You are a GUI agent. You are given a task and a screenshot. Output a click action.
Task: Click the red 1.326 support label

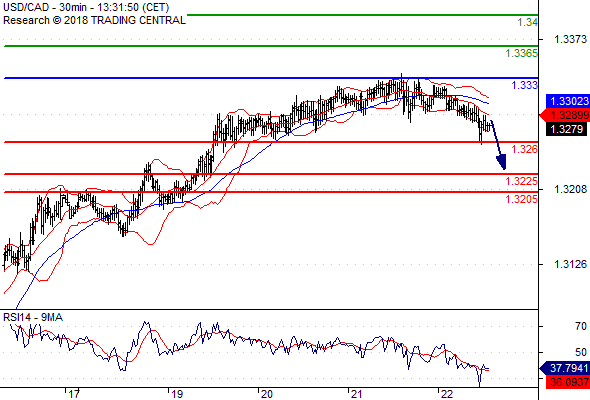(x=525, y=149)
